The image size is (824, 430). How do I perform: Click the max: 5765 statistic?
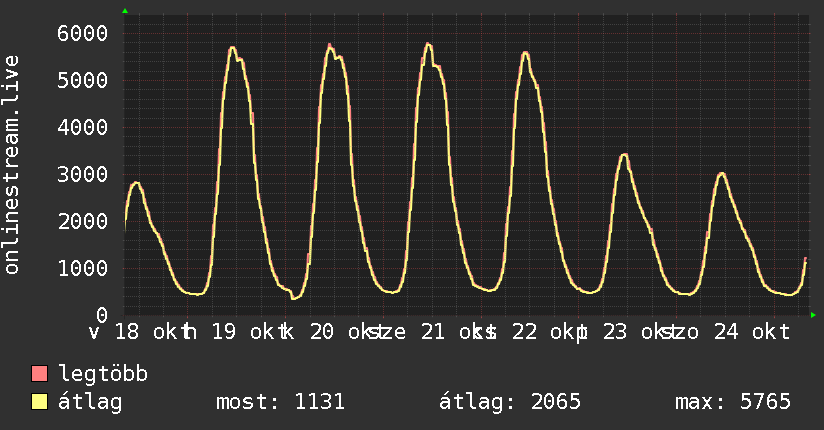click(733, 402)
